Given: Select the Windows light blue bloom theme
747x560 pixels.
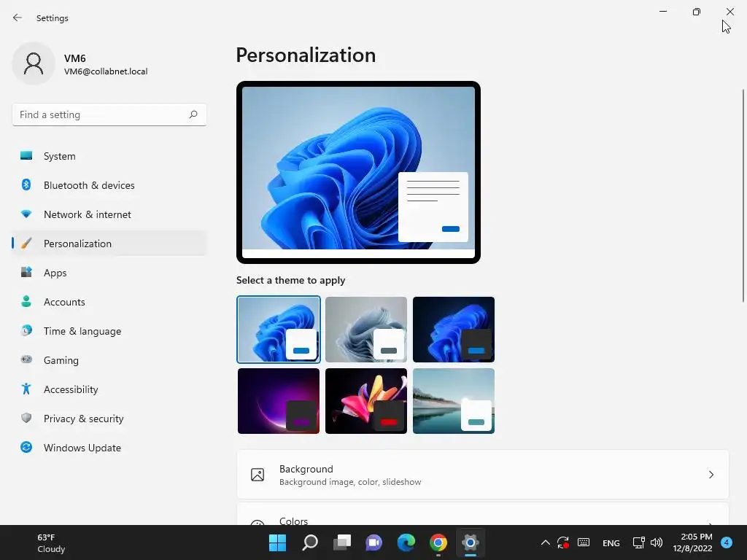Looking at the screenshot, I should coord(278,330).
